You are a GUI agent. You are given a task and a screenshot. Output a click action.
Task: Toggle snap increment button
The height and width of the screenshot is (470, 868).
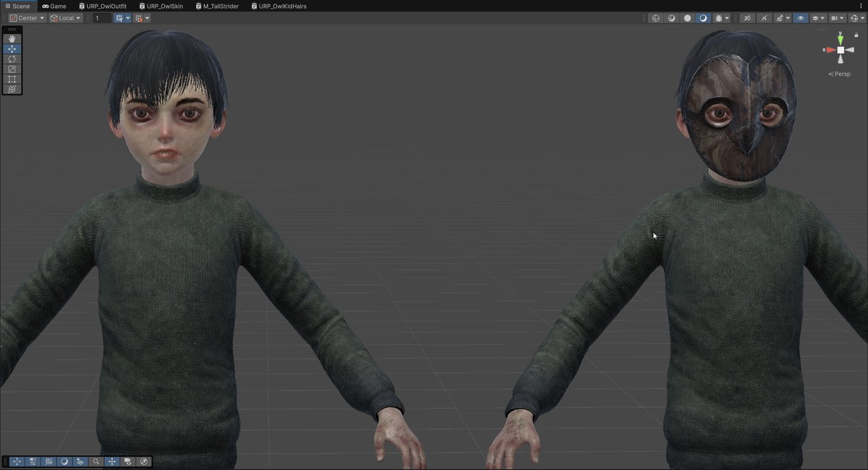[138, 18]
